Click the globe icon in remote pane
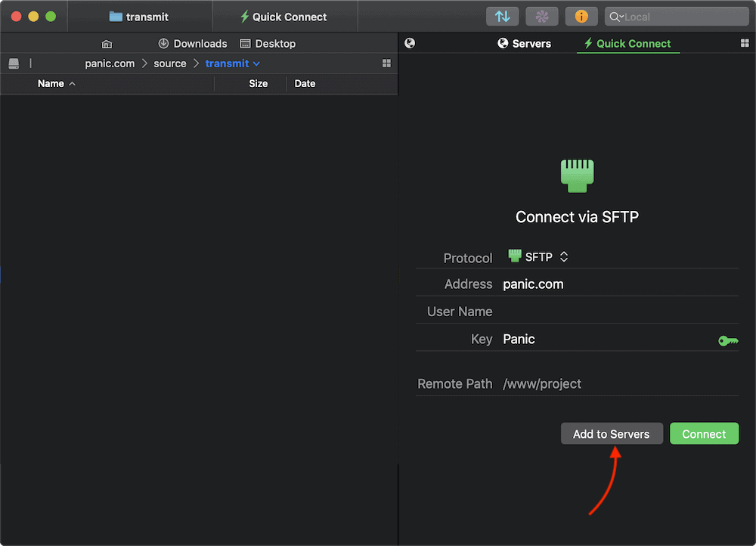Image resolution: width=756 pixels, height=546 pixels. pyautogui.click(x=410, y=43)
